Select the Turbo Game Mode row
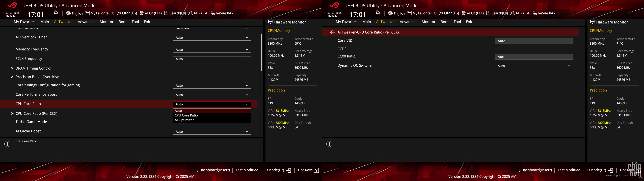The height and width of the screenshot is (181, 644). [x=128, y=122]
